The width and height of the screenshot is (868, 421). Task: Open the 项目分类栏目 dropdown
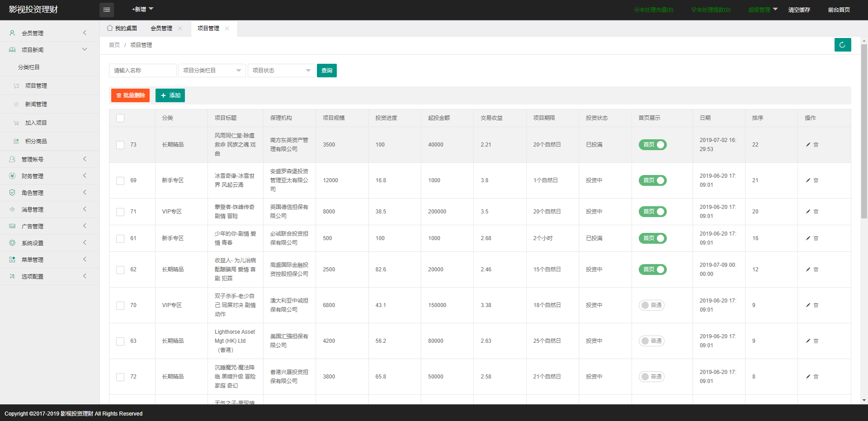[x=212, y=71]
